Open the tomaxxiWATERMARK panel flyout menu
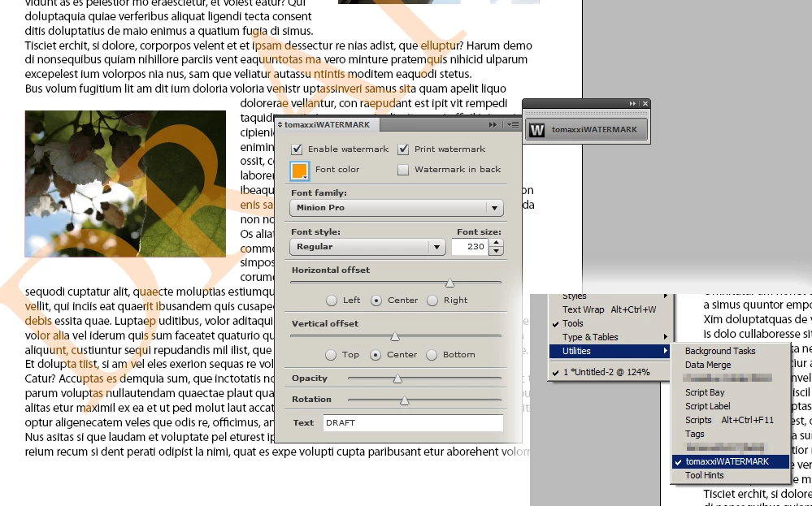This screenshot has height=506, width=812. click(513, 125)
